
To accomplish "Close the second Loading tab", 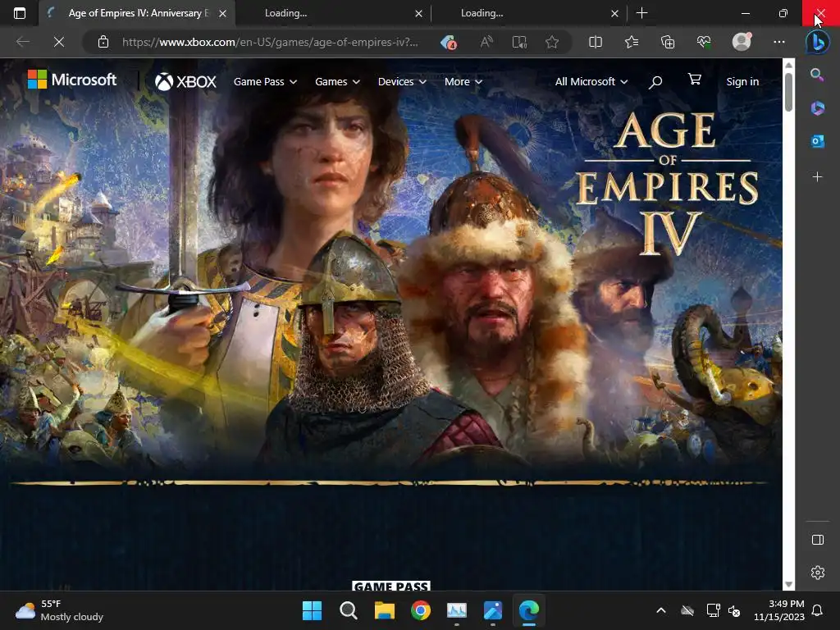I will coord(418,13).
